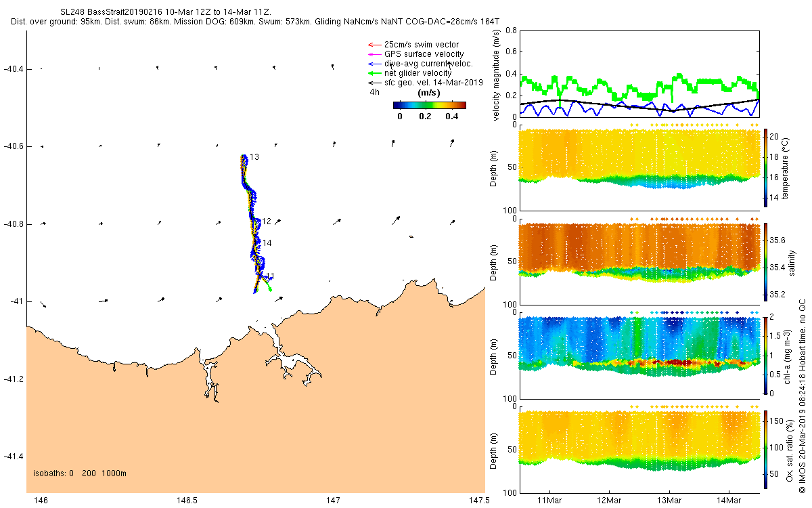The height and width of the screenshot is (508, 812).
Task: Click latitude tick label '-40.8'
Action: [x=13, y=224]
